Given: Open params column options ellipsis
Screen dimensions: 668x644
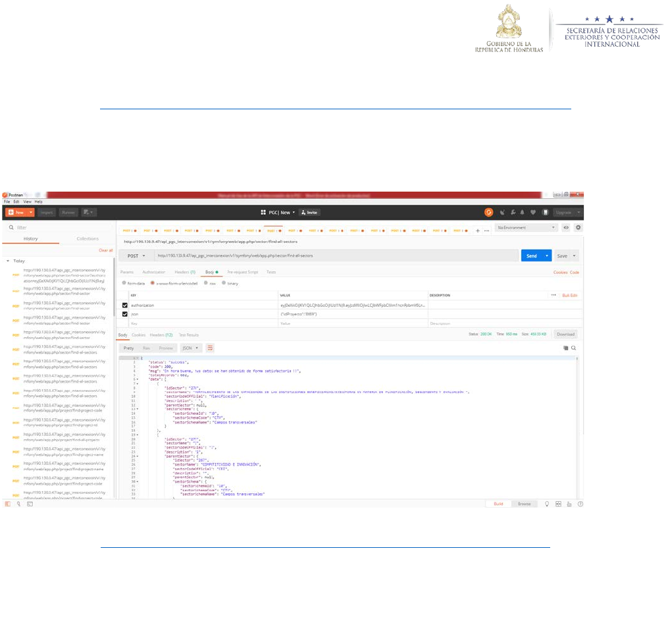Looking at the screenshot, I should click(553, 295).
